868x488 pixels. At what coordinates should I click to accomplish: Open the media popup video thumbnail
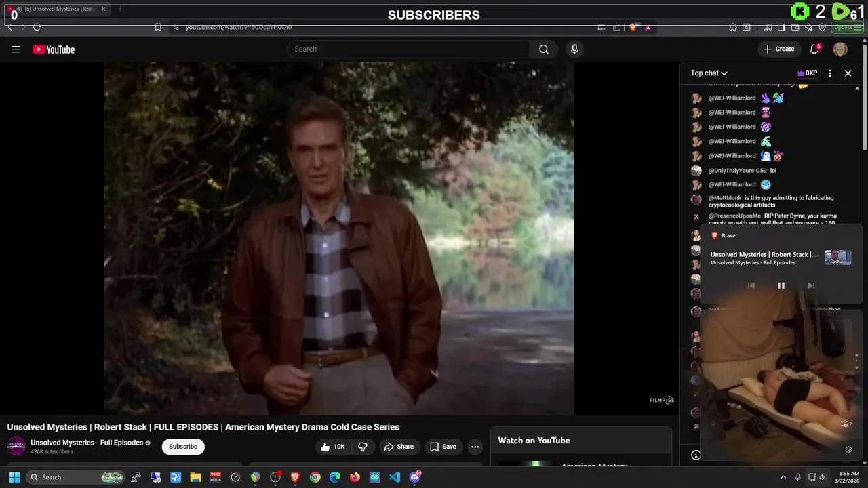[838, 258]
